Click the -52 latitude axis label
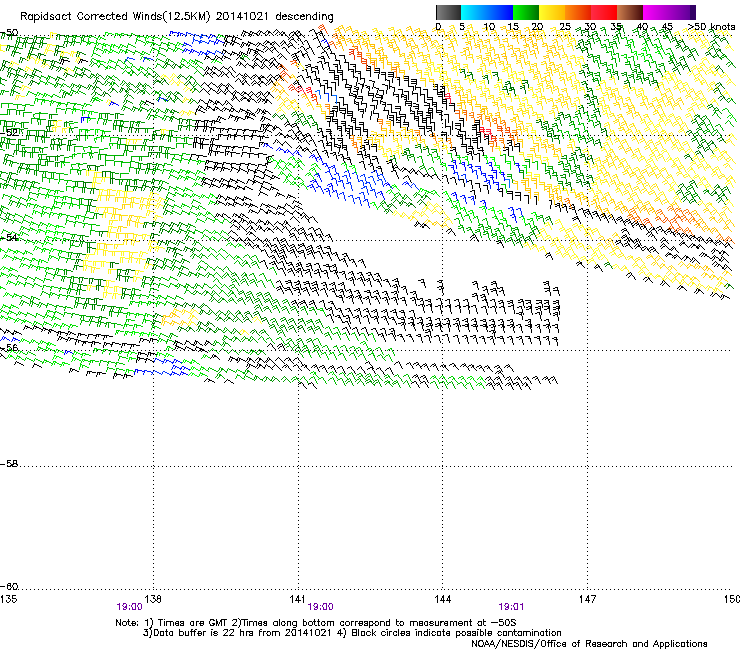 click(9, 132)
